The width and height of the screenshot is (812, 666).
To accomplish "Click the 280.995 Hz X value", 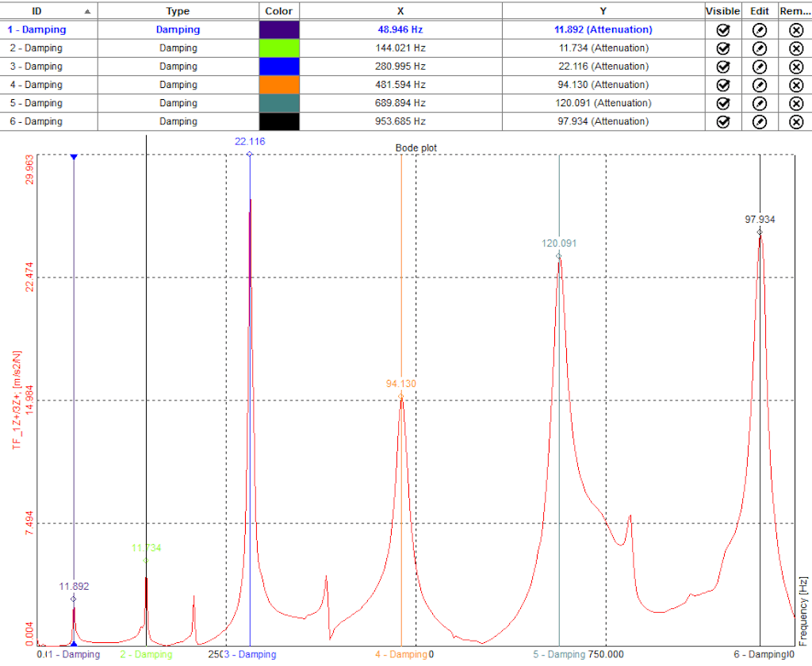I will point(400,67).
